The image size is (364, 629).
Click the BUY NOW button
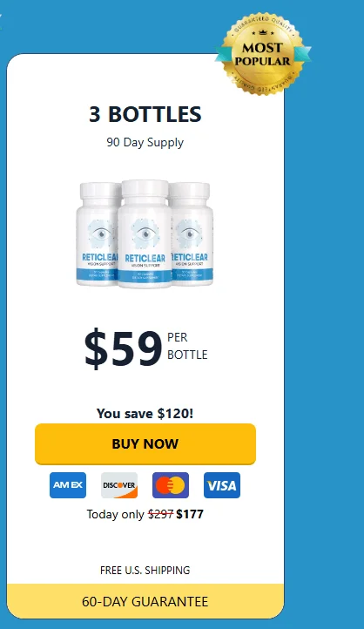point(145,444)
